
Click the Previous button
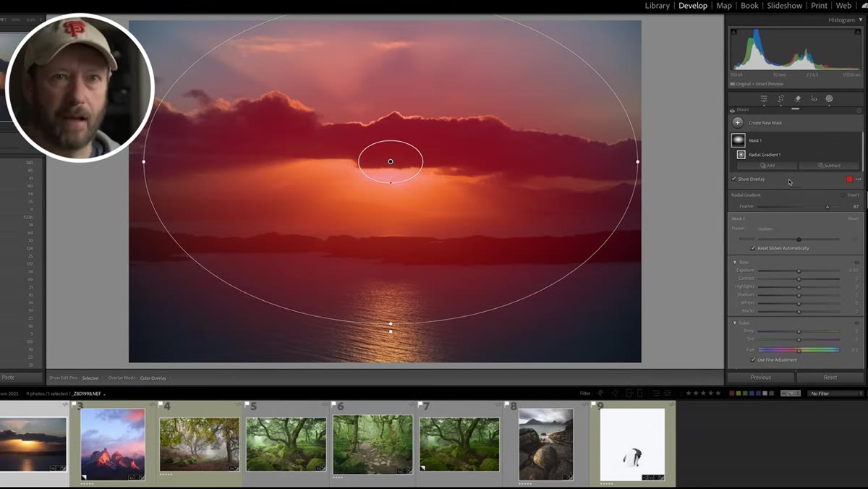point(761,378)
